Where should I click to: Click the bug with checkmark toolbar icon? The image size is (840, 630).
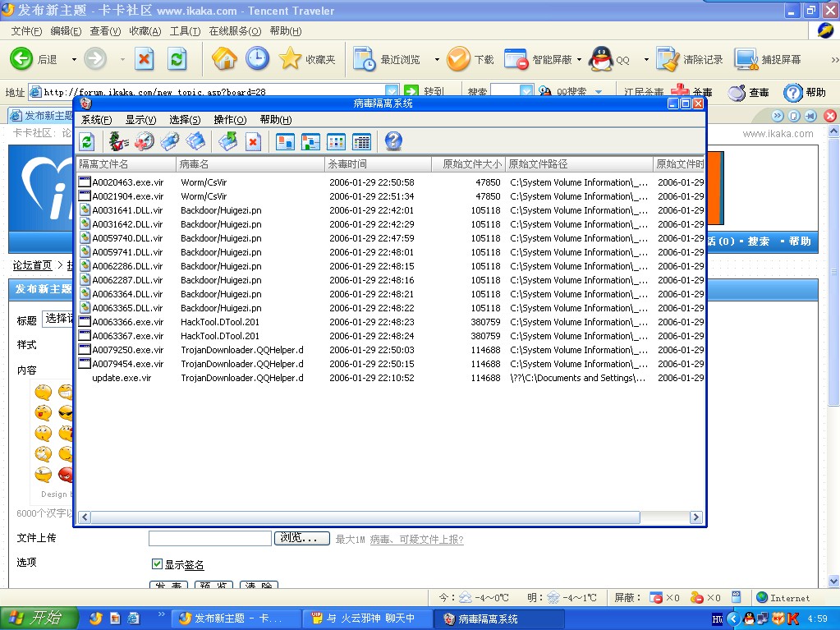click(x=118, y=142)
